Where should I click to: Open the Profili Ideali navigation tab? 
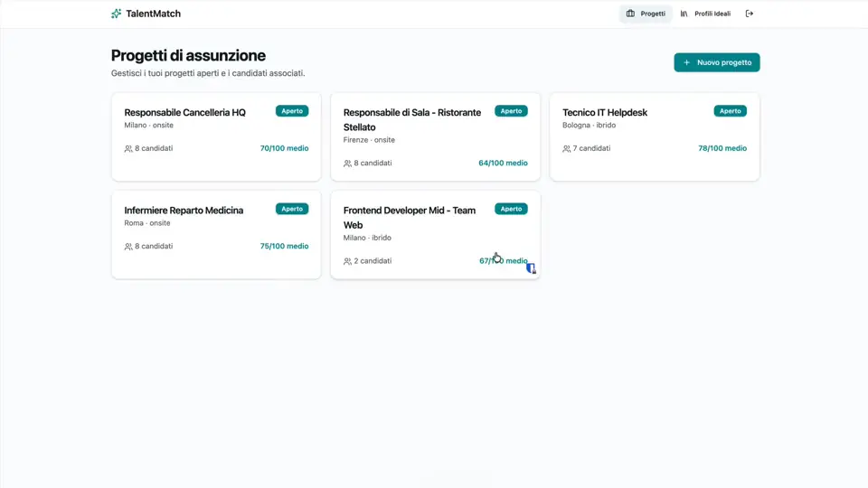(x=705, y=14)
